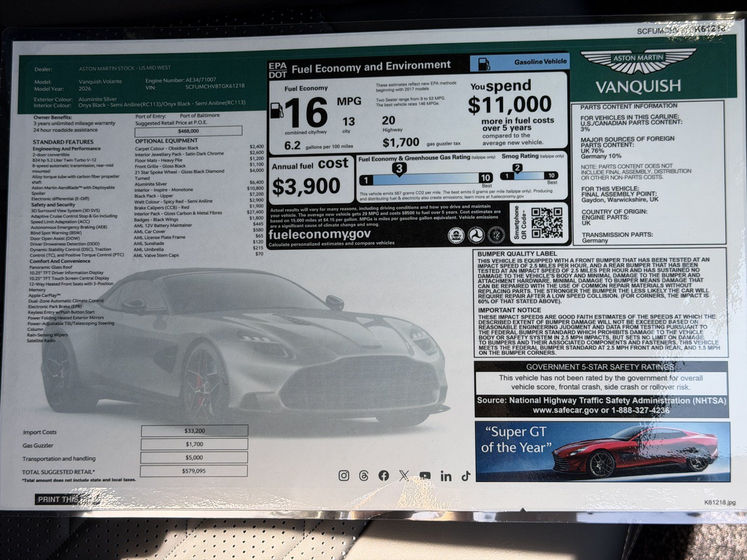Open the fueleconomy.gov link
Screen dimensions: 747x560
[319, 234]
